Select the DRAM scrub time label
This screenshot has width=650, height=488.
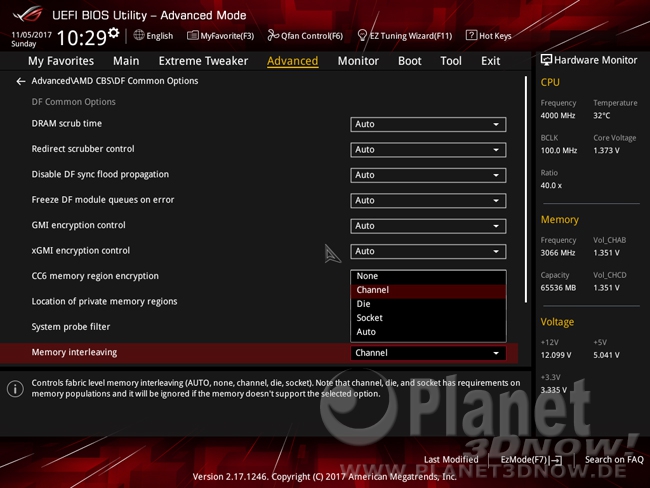click(x=66, y=124)
